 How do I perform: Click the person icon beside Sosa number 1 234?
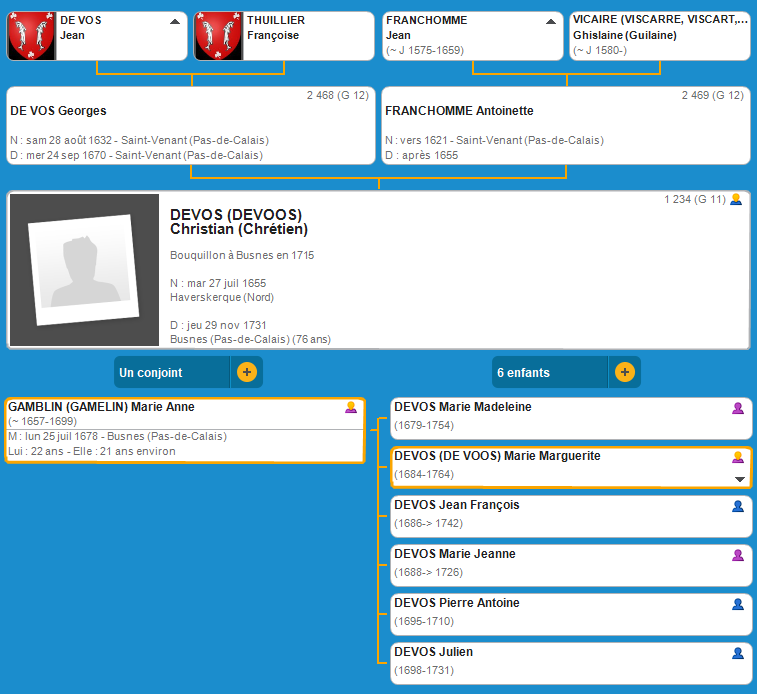[x=736, y=200]
